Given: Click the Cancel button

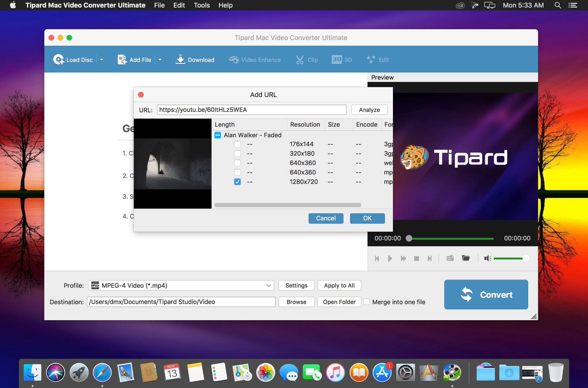Looking at the screenshot, I should [326, 218].
